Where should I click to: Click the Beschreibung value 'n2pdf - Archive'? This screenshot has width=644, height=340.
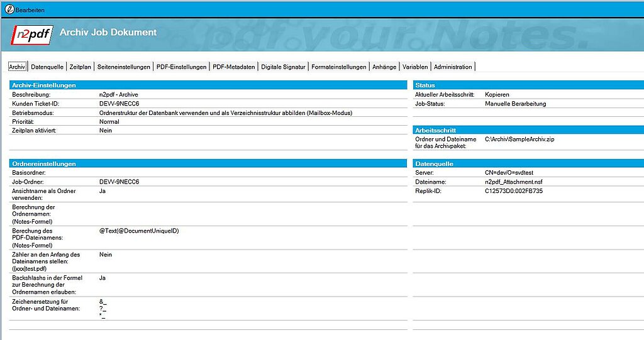pos(119,94)
